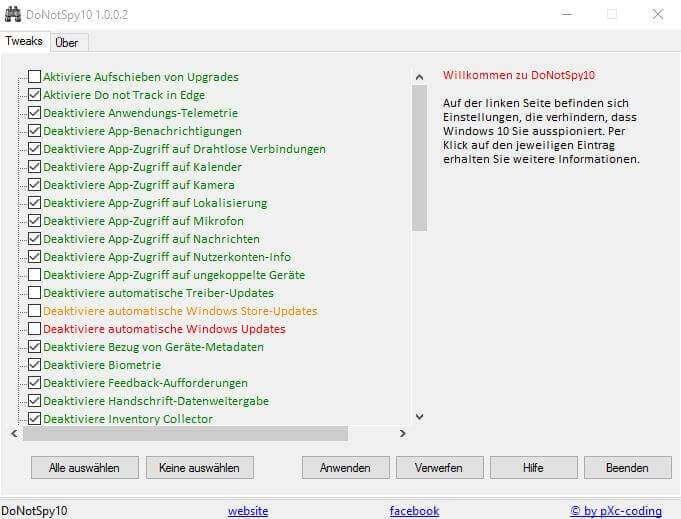Uncheck Aktiviere Do not Track in Edge
This screenshot has width=681, height=519.
(x=34, y=95)
